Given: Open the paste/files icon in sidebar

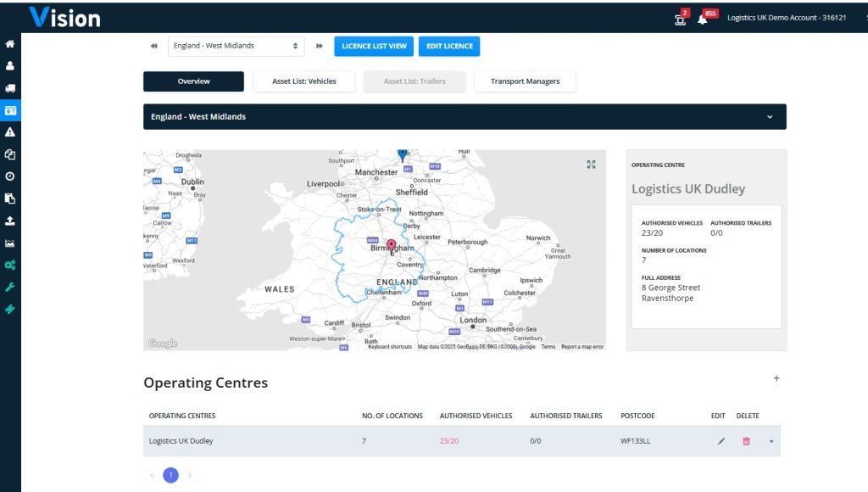Looking at the screenshot, I should tap(10, 198).
